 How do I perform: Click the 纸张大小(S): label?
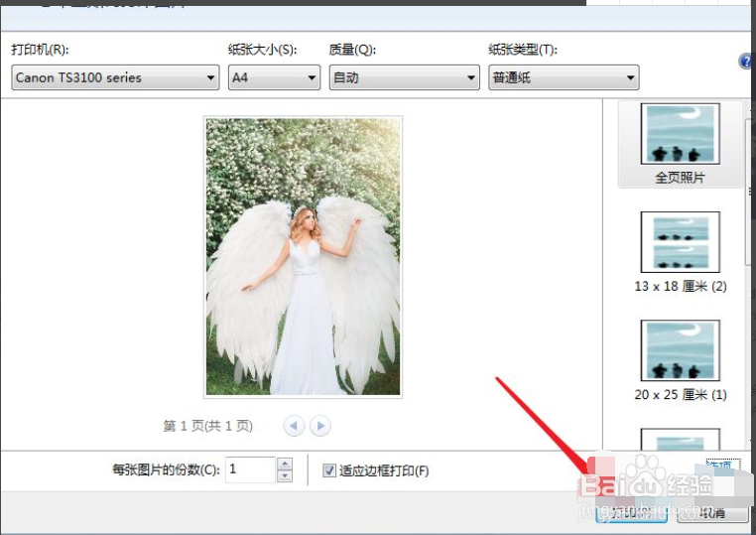tap(262, 50)
